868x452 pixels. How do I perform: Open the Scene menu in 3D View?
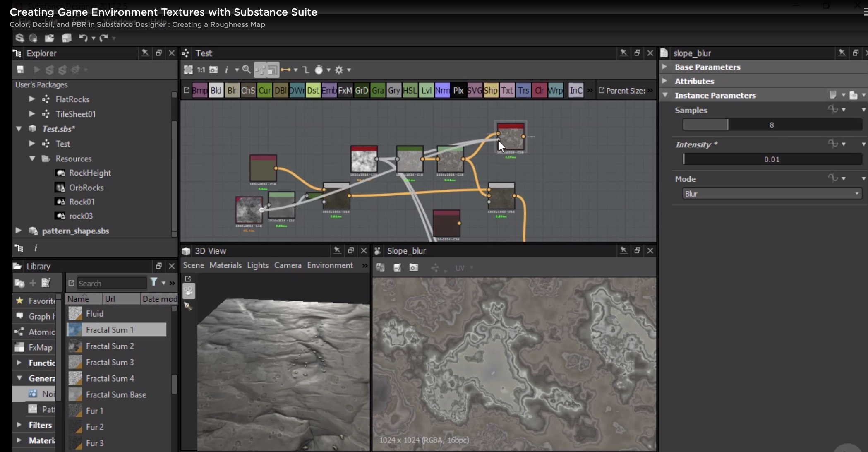point(194,265)
